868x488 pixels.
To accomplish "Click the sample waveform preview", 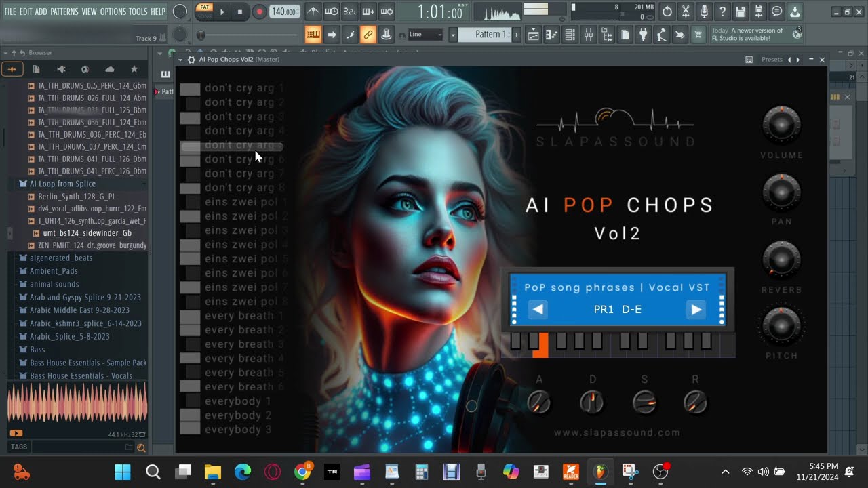I will tap(77, 403).
